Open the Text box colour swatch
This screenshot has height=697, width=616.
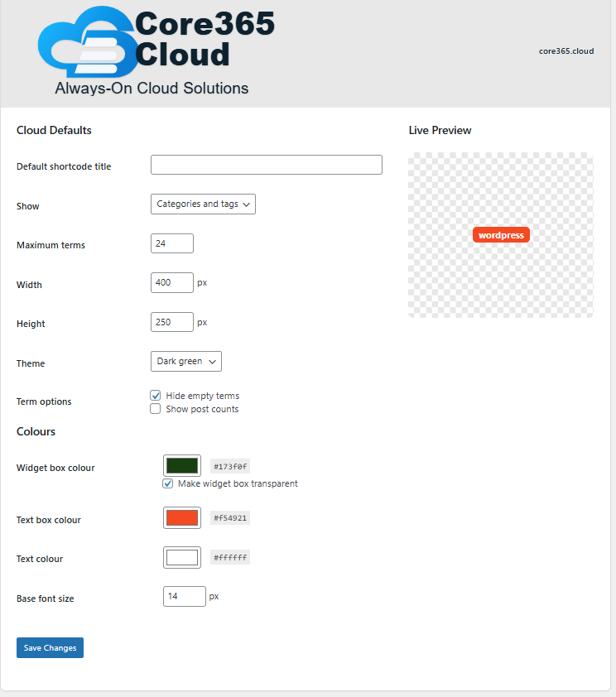pyautogui.click(x=182, y=518)
